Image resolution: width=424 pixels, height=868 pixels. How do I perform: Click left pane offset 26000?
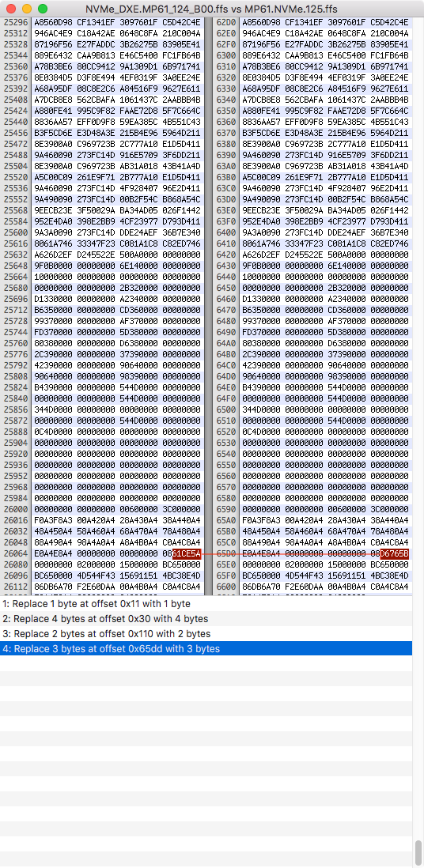[x=16, y=509]
